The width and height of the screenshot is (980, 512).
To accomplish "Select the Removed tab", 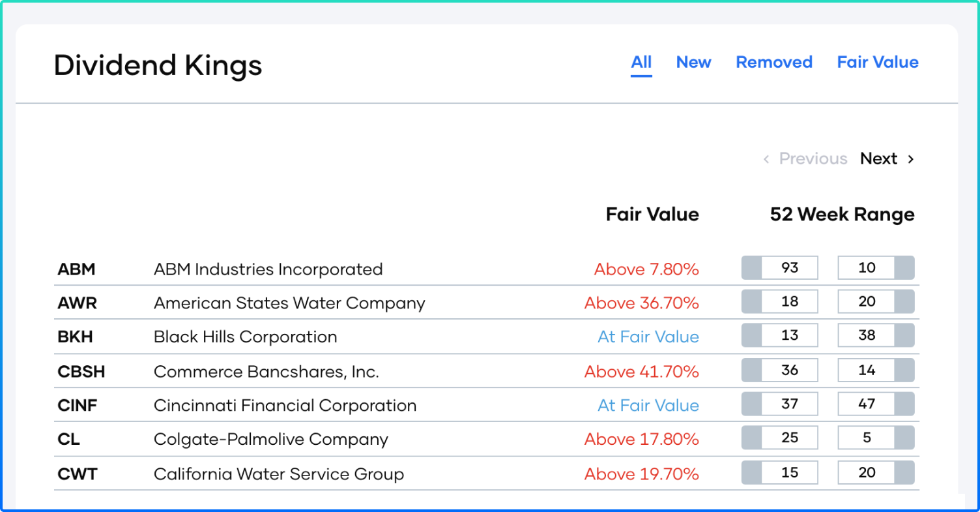I will [774, 63].
